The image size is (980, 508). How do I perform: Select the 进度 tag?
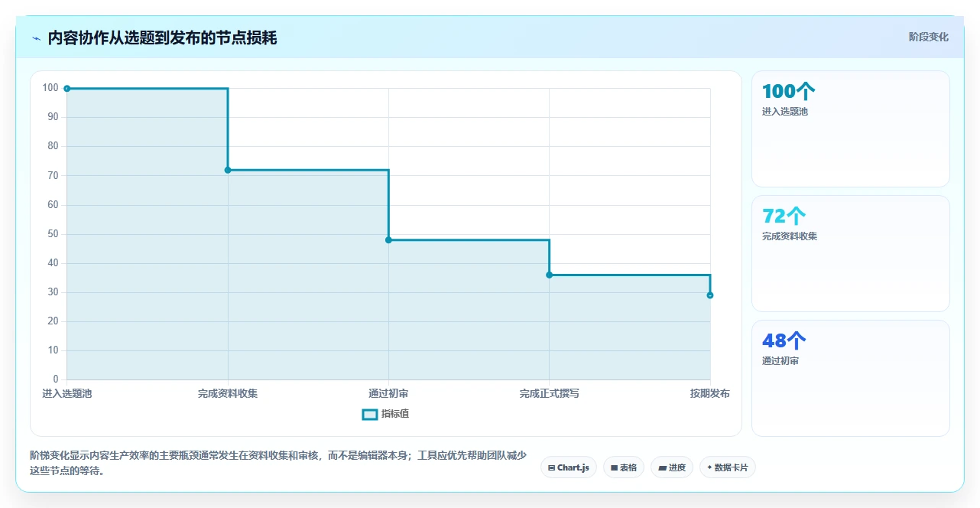pyautogui.click(x=672, y=467)
